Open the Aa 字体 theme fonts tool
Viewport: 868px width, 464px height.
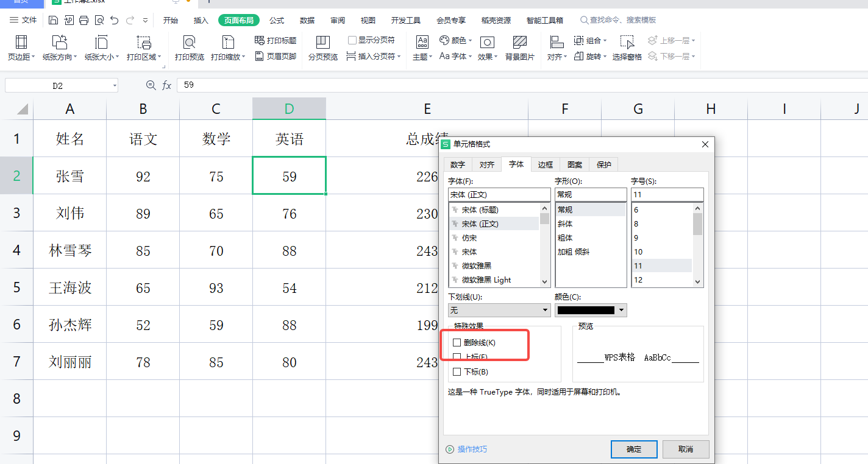(455, 56)
